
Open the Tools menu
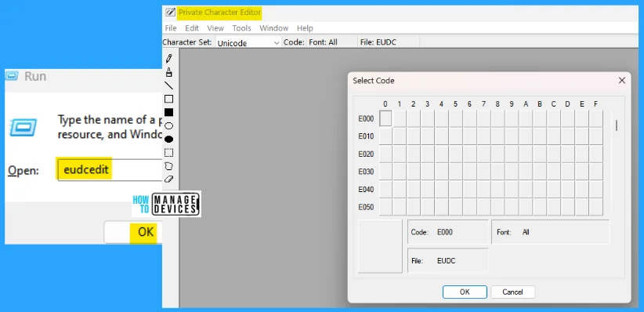pyautogui.click(x=241, y=28)
